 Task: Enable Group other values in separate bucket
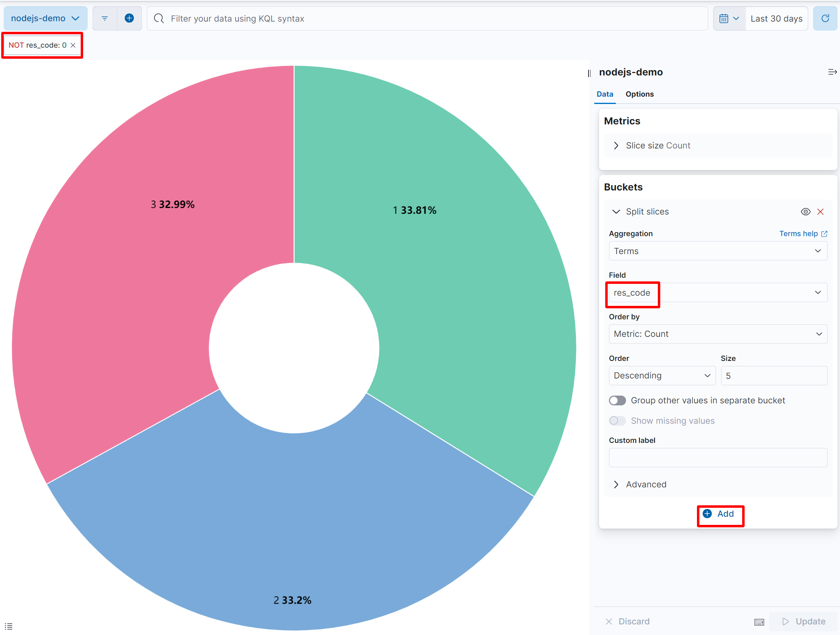[617, 400]
